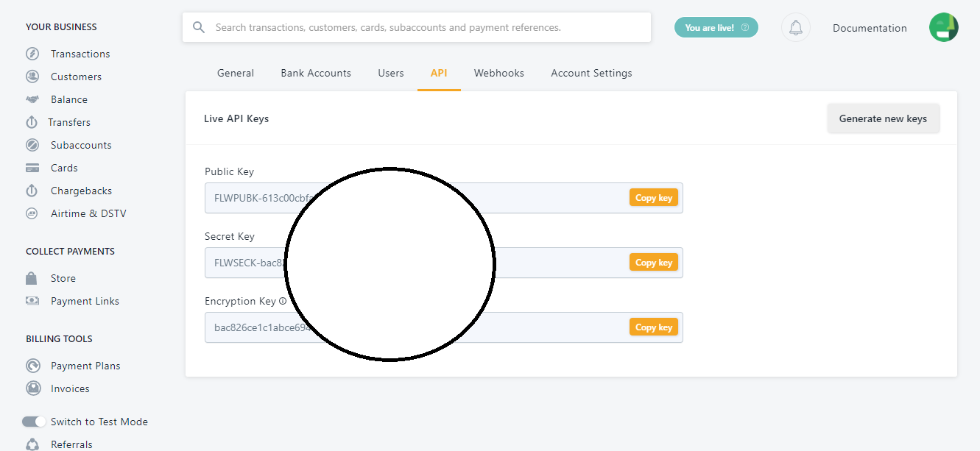Click the Referrals icon in sidebar
980x451 pixels.
[x=32, y=444]
